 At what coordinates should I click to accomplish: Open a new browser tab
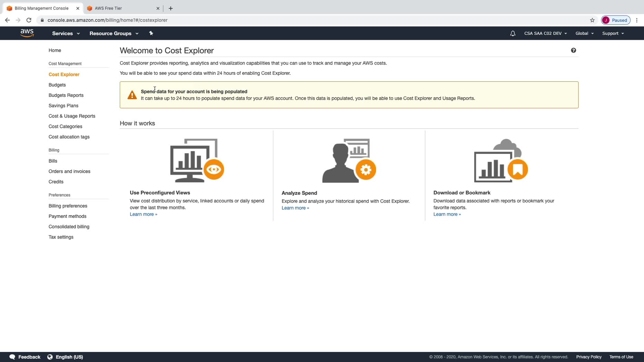click(170, 8)
